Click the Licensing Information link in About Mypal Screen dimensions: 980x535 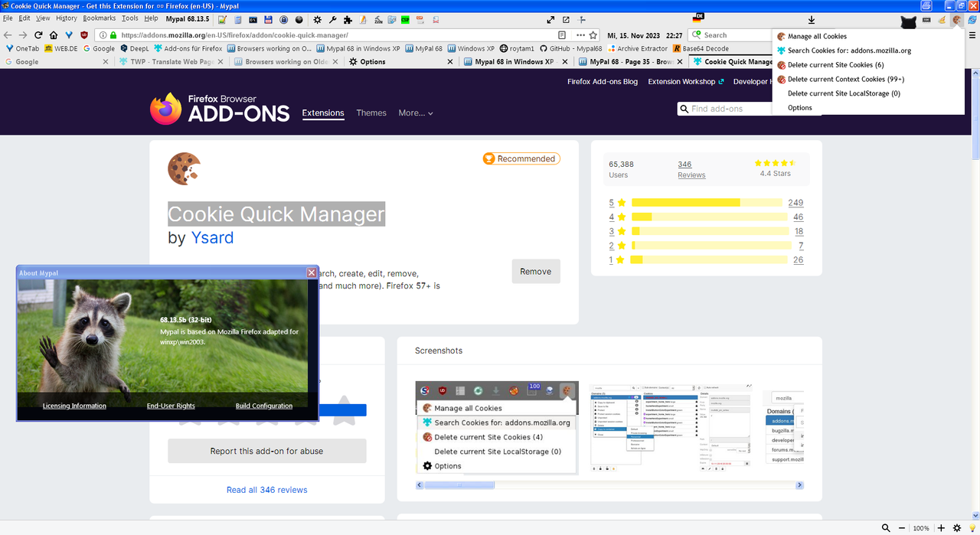74,406
